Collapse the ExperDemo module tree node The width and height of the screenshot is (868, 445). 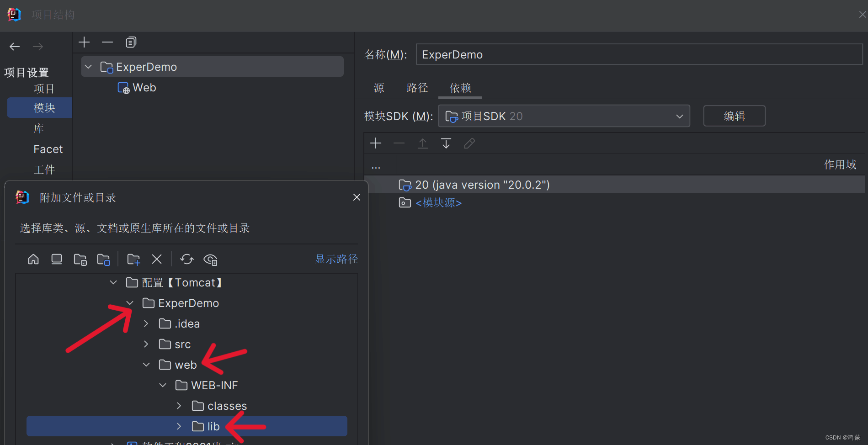pyautogui.click(x=89, y=67)
